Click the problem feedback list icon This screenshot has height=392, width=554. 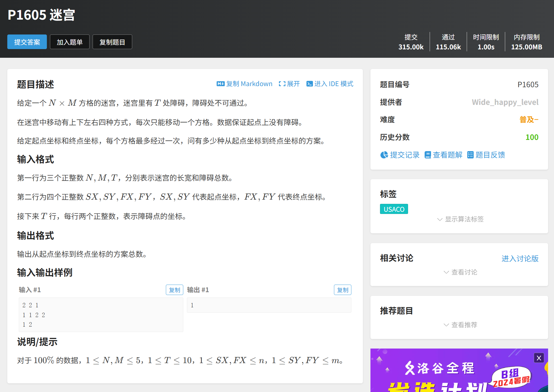pos(470,155)
